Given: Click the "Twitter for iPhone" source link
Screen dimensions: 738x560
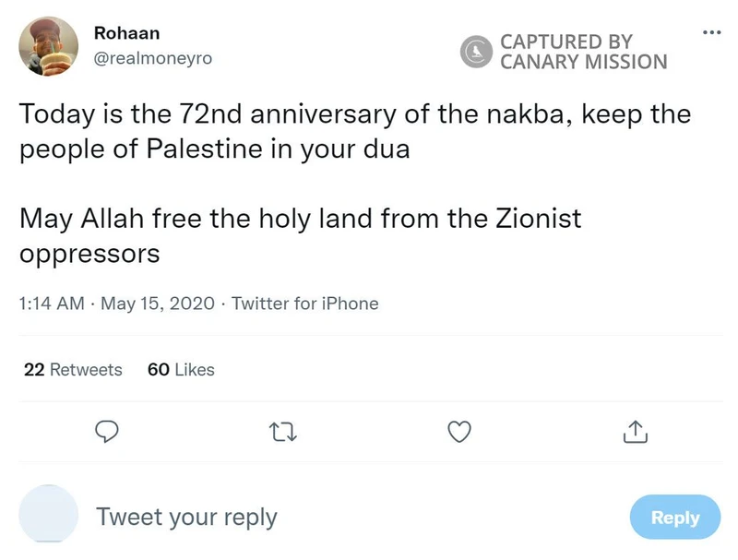Looking at the screenshot, I should (304, 304).
